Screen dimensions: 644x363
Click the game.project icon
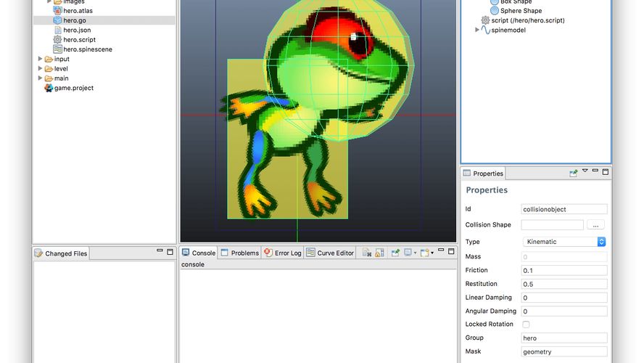pyautogui.click(x=49, y=88)
